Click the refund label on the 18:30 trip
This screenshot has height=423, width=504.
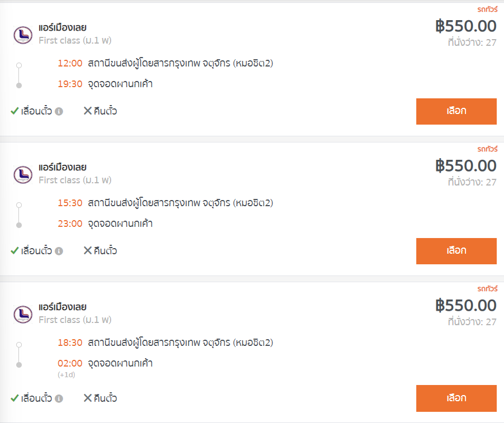point(105,398)
